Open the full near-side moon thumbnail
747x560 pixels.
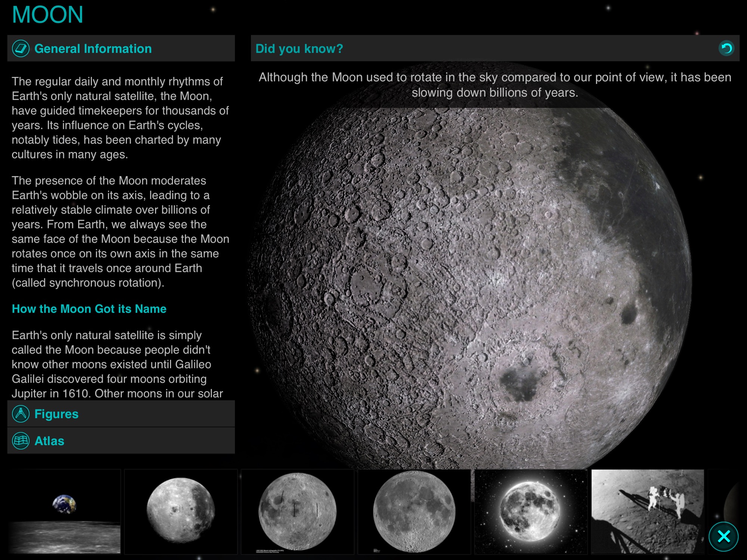[x=414, y=511]
